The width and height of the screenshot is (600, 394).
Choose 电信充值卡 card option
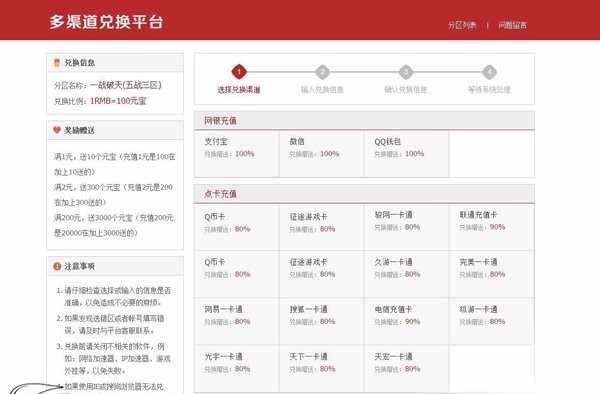pos(407,321)
